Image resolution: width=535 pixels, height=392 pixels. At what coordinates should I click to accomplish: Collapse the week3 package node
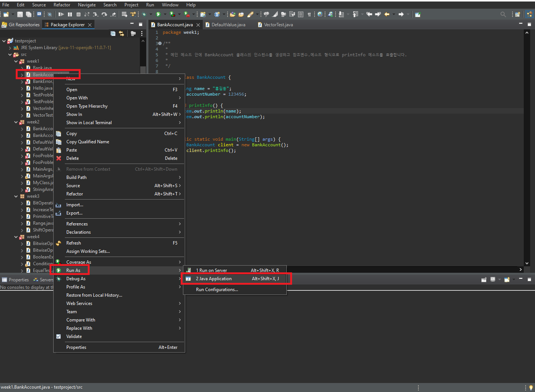(x=16, y=196)
